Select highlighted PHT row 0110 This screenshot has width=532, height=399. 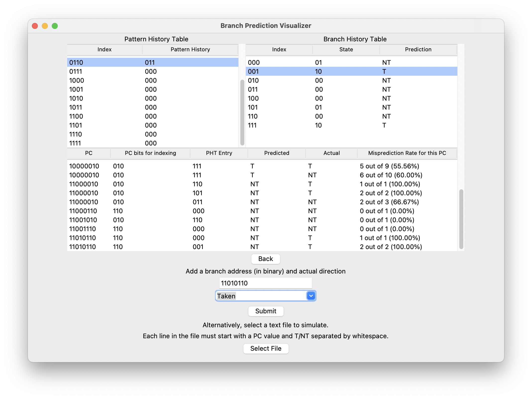pyautogui.click(x=152, y=63)
